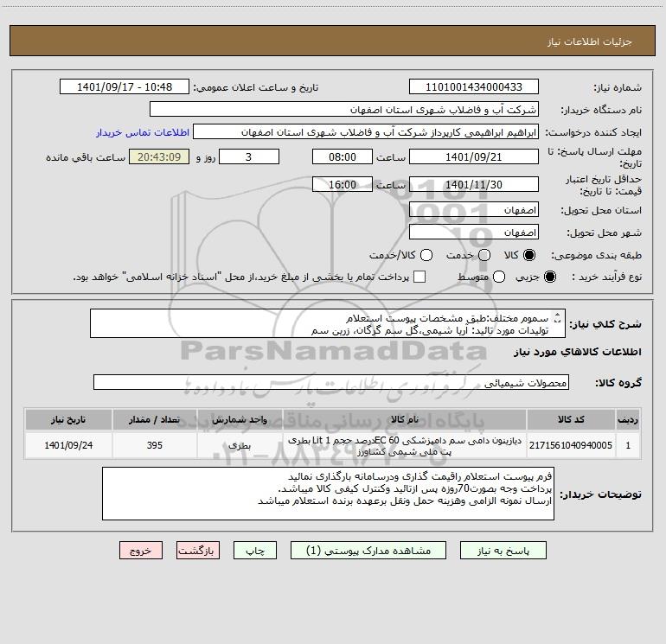
Task: Toggle the Islamic treasury payment checkbox
Action: [419, 277]
